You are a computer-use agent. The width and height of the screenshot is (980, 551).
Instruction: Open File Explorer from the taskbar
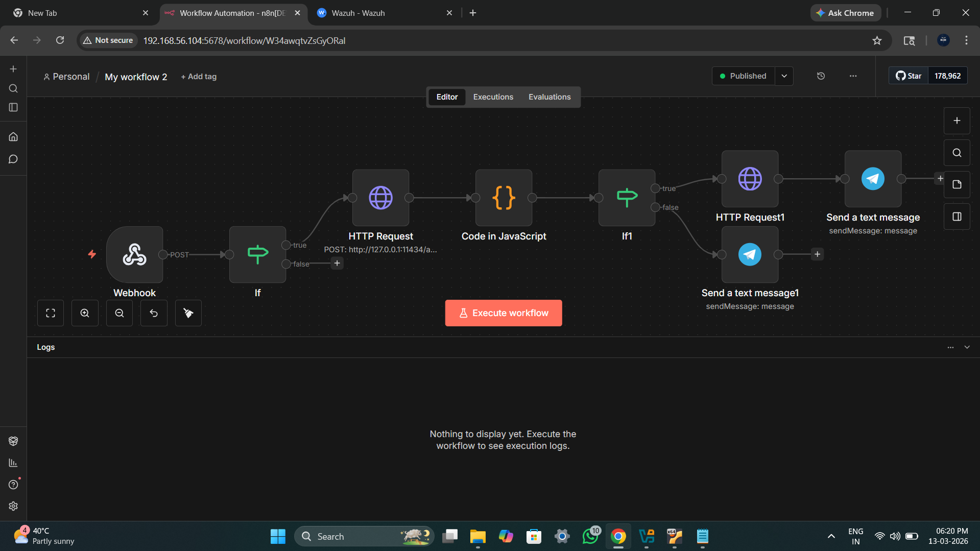click(477, 536)
